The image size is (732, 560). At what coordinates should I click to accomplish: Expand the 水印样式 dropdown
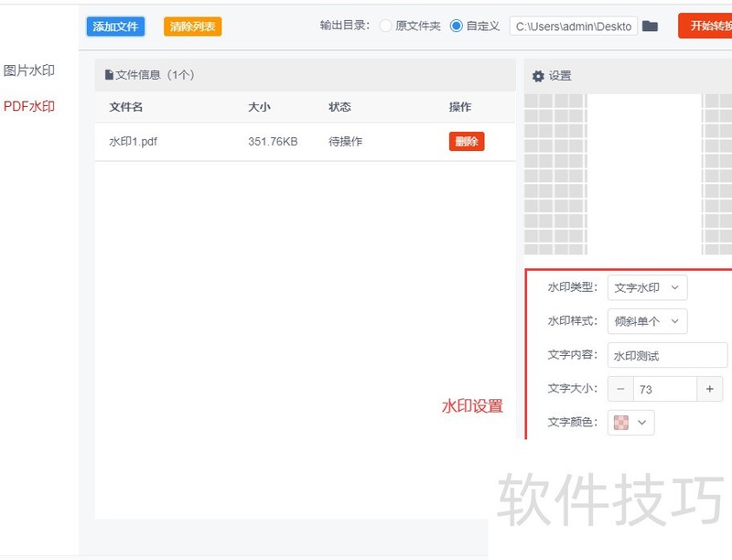tap(647, 321)
